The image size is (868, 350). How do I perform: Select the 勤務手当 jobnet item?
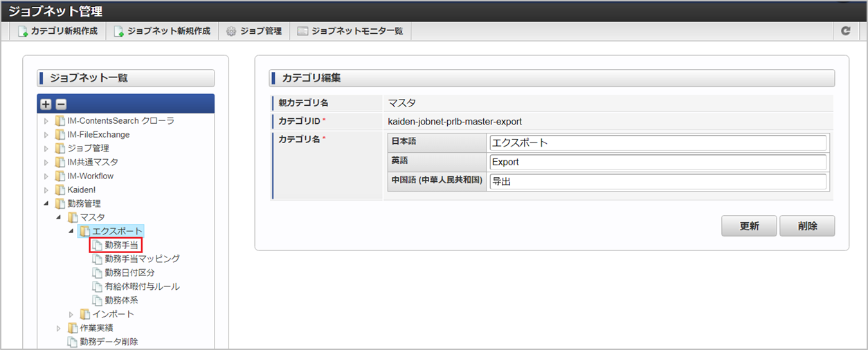pyautogui.click(x=121, y=245)
